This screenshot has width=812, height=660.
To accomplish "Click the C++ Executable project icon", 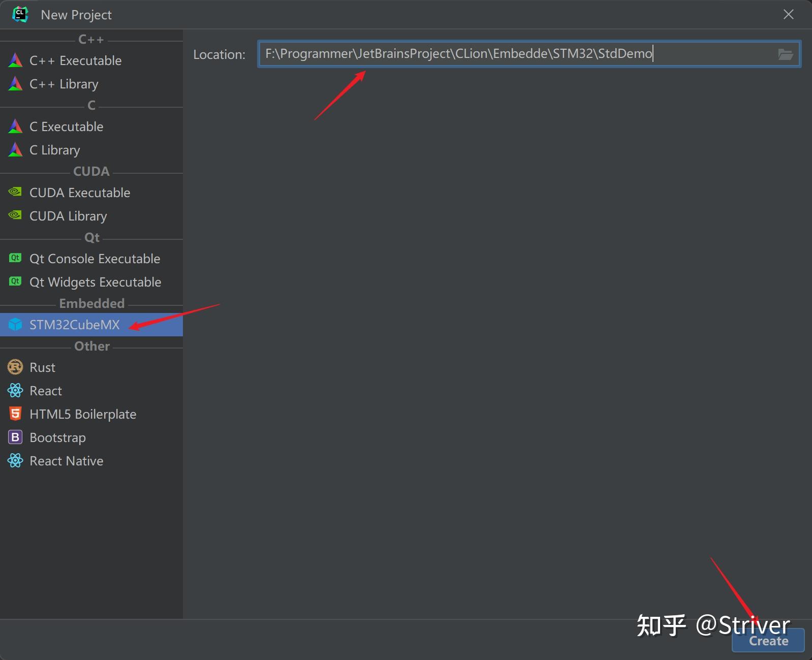I will pos(15,60).
